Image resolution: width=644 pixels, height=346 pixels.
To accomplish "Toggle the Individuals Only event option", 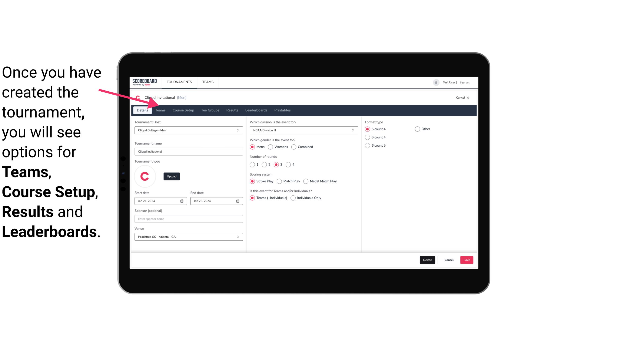I will click(x=293, y=198).
